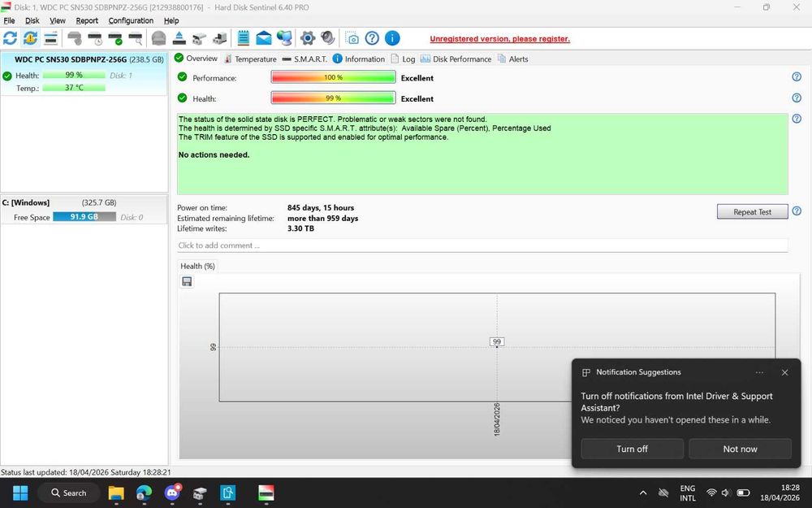Switch to the Alerts tab
The height and width of the screenshot is (508, 812).
point(512,59)
